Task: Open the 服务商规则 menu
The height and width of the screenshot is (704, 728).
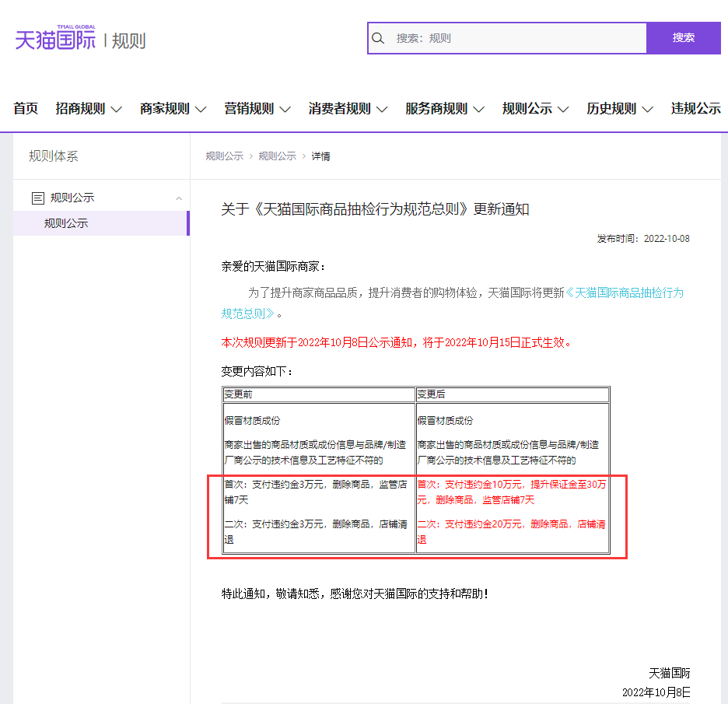Action: click(x=445, y=109)
